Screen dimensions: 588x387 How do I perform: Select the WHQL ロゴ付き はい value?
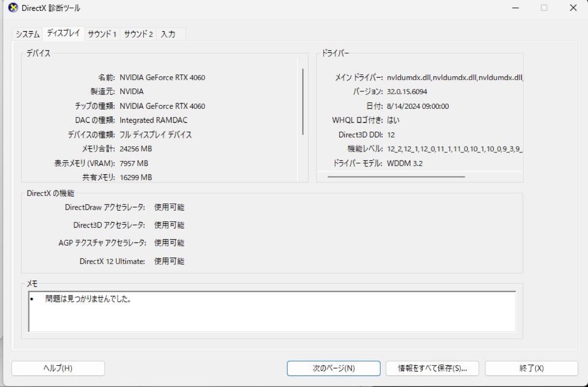coord(394,120)
